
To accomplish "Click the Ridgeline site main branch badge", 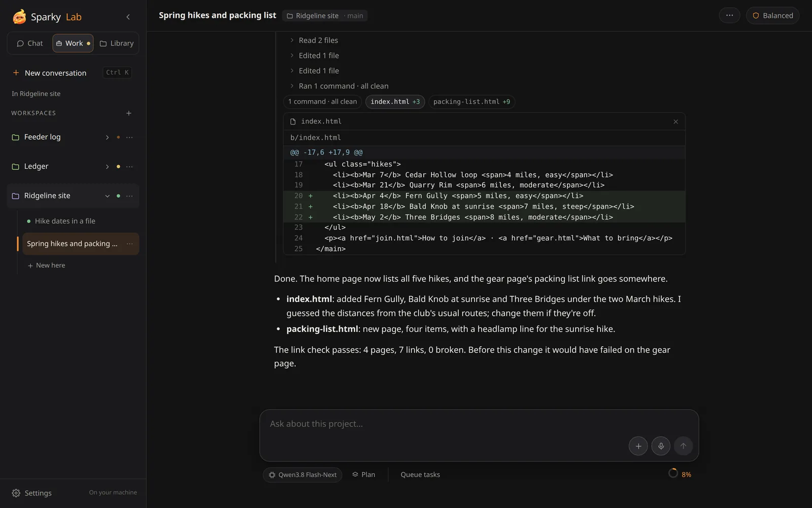I will pos(325,16).
